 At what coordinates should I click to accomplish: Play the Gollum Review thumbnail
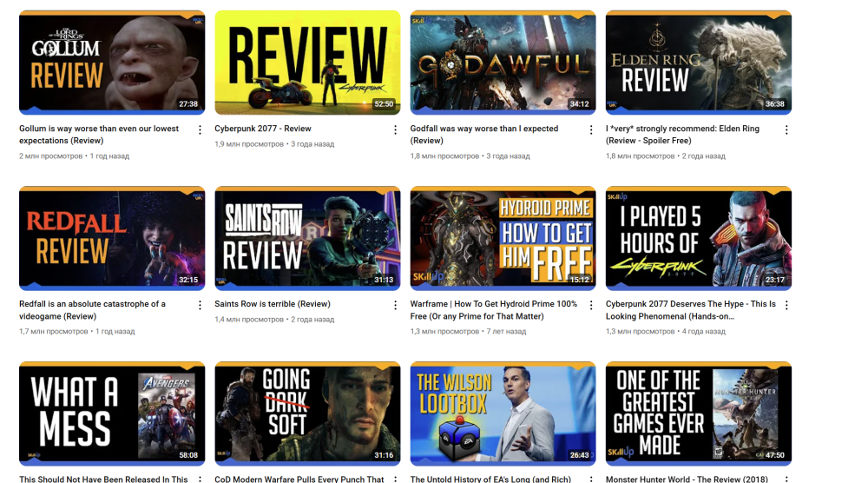112,63
